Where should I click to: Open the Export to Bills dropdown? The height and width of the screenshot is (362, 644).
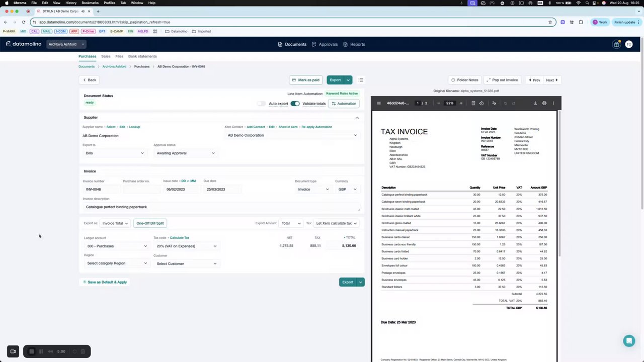(x=114, y=153)
